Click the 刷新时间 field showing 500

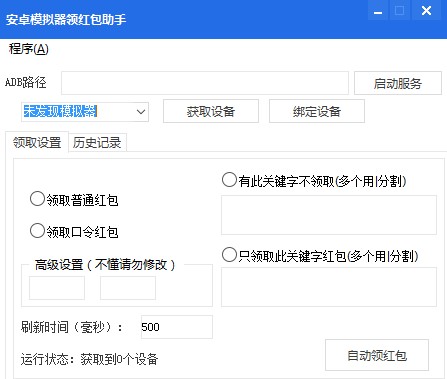(177, 327)
